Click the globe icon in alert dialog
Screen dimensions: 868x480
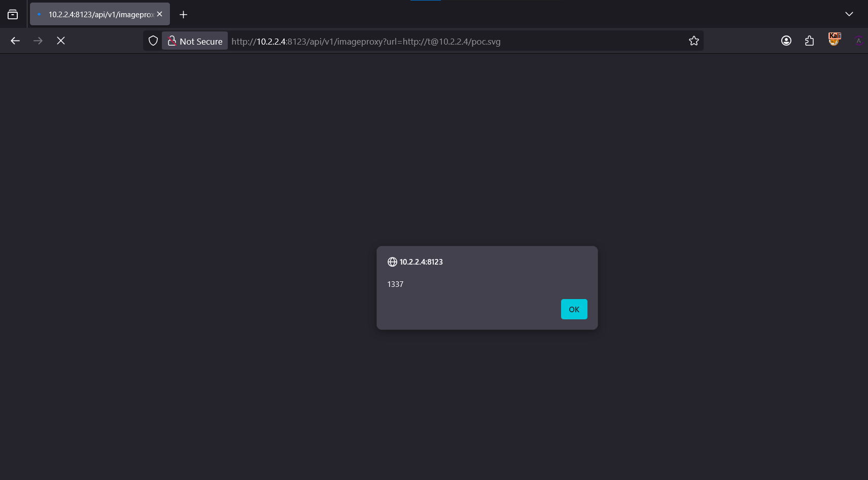(392, 262)
